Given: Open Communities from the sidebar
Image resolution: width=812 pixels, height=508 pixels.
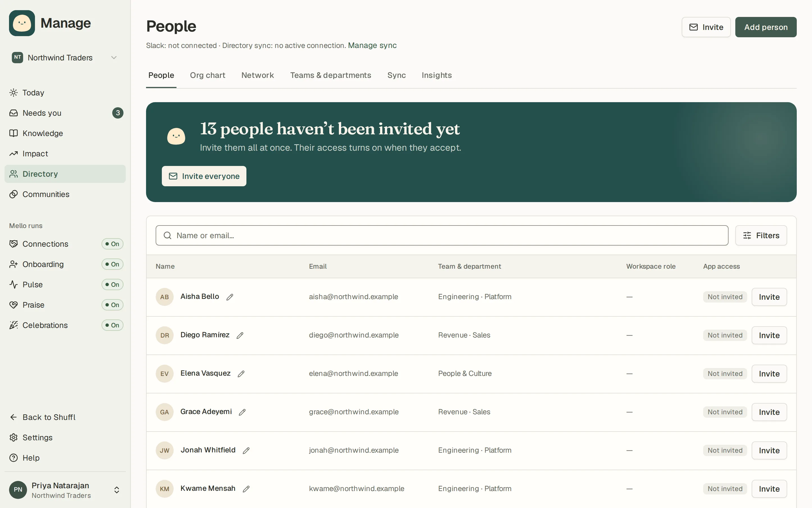Looking at the screenshot, I should click(65, 194).
